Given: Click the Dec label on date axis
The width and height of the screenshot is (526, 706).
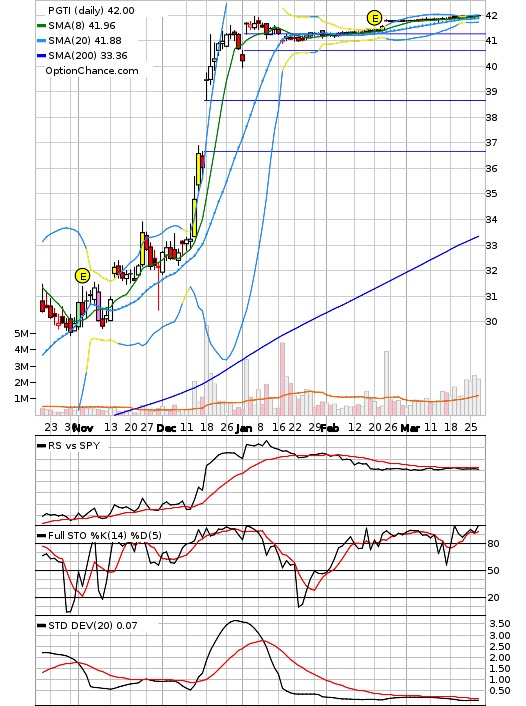Looking at the screenshot, I should [166, 428].
